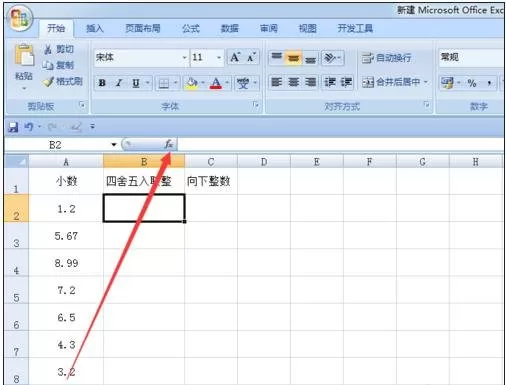
Task: Toggle Italic formatting
Action: pos(119,83)
